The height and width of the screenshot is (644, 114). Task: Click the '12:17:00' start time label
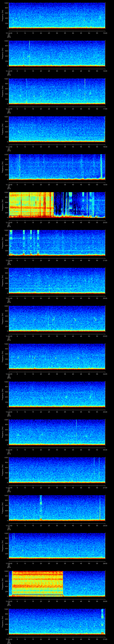click(9, 147)
